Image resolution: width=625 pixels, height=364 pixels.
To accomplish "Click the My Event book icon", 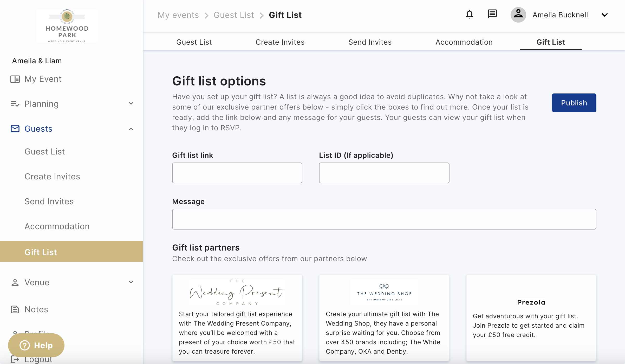I will (x=15, y=79).
